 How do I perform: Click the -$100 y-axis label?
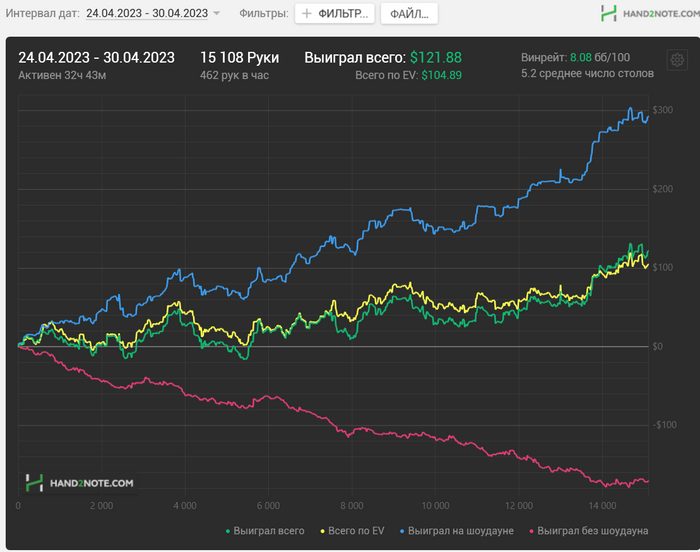(665, 425)
